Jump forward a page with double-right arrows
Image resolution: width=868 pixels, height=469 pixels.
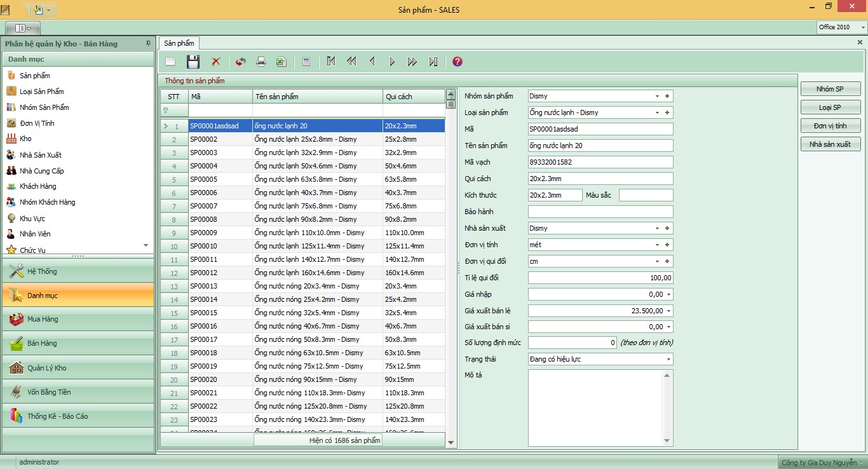[x=412, y=62]
